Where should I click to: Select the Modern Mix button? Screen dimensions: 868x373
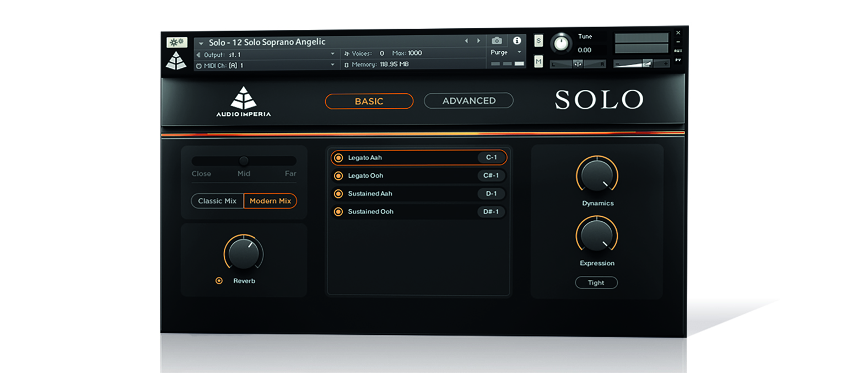(270, 201)
